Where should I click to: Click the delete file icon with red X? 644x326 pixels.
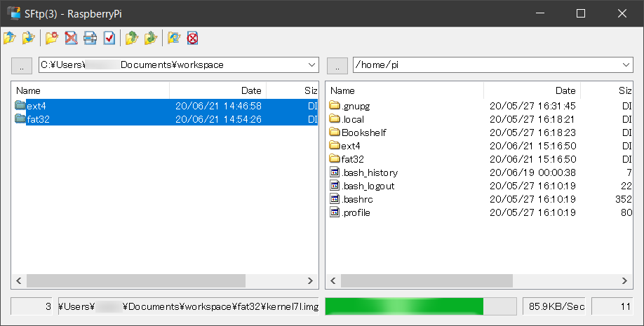tap(71, 38)
